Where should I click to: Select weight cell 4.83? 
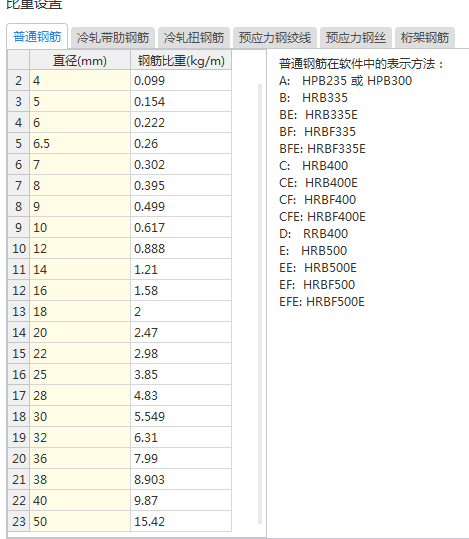coord(181,395)
